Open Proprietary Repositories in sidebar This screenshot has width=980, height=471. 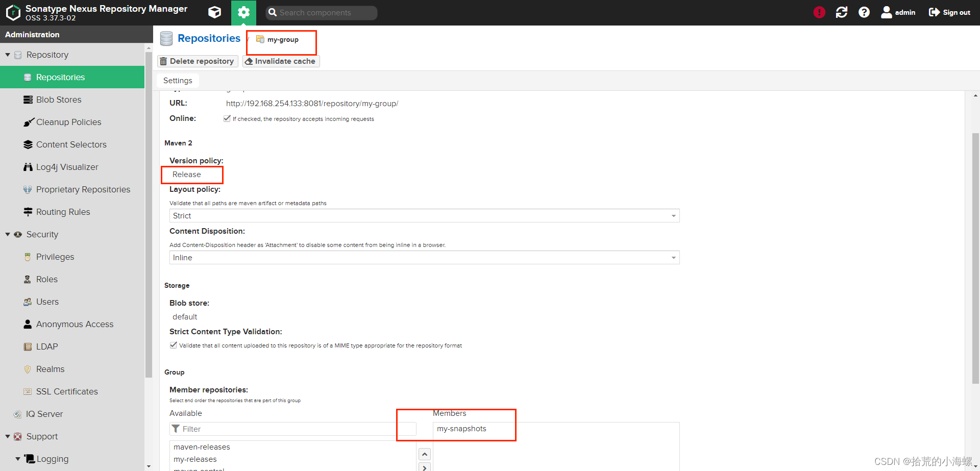click(72, 189)
